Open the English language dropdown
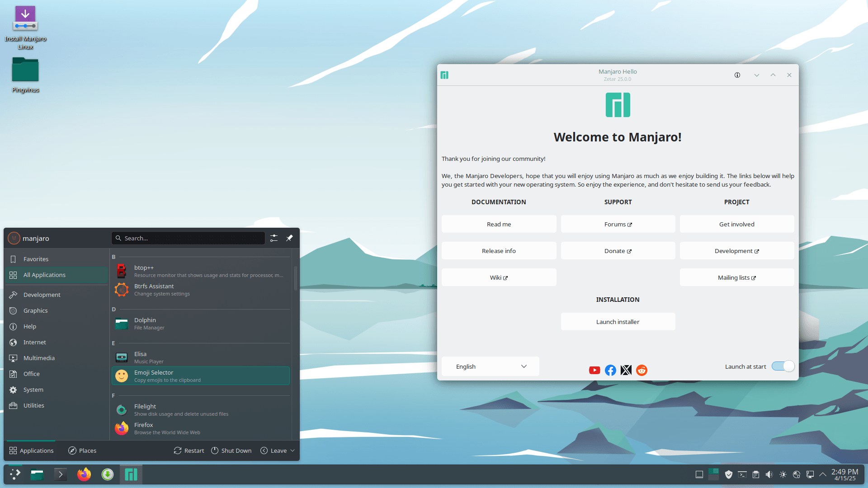The height and width of the screenshot is (488, 868). click(x=491, y=366)
